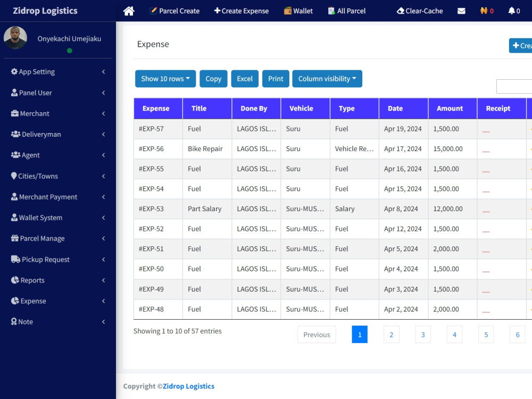Expand the Merchant menu chevron
The width and height of the screenshot is (532, 399).
click(x=104, y=113)
